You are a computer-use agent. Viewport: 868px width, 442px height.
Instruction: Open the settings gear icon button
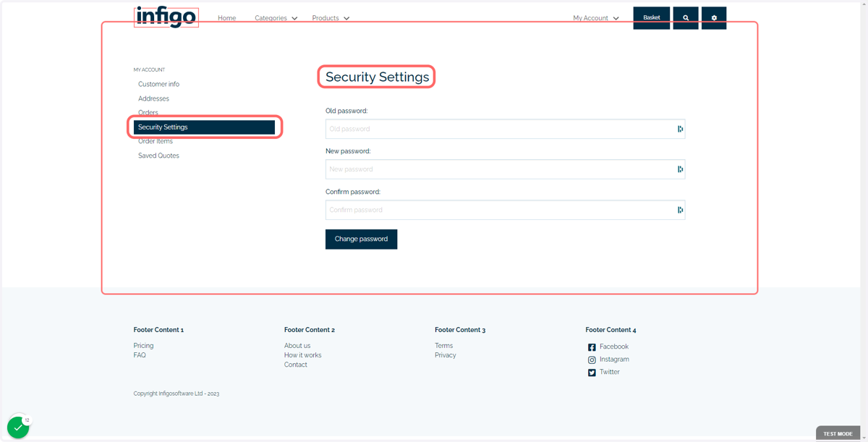[x=714, y=18]
